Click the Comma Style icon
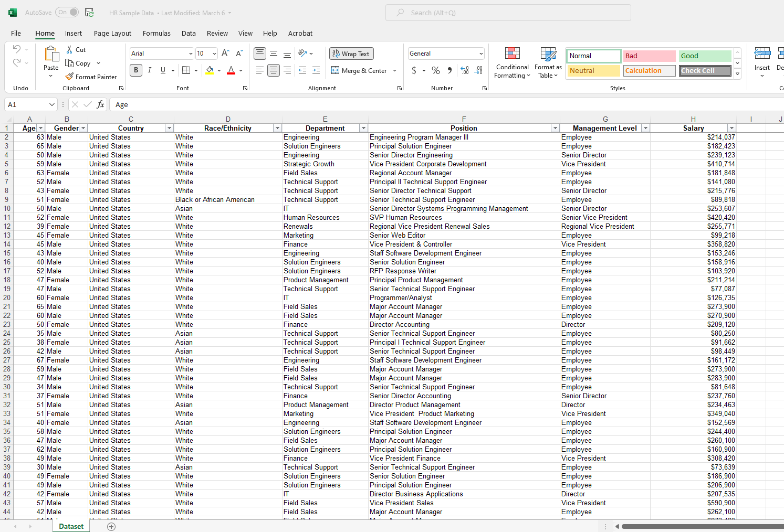Viewport: 784px width, 532px height. point(450,70)
